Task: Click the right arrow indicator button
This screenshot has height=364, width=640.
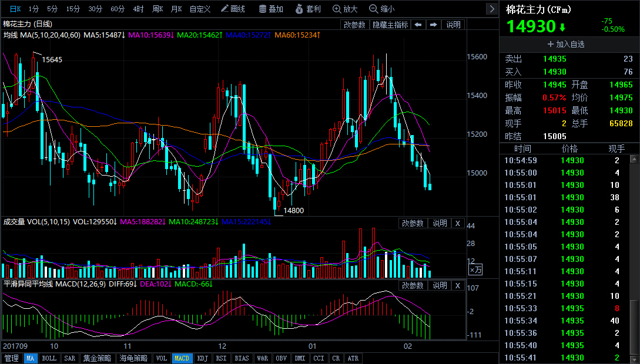Action: coord(433,25)
